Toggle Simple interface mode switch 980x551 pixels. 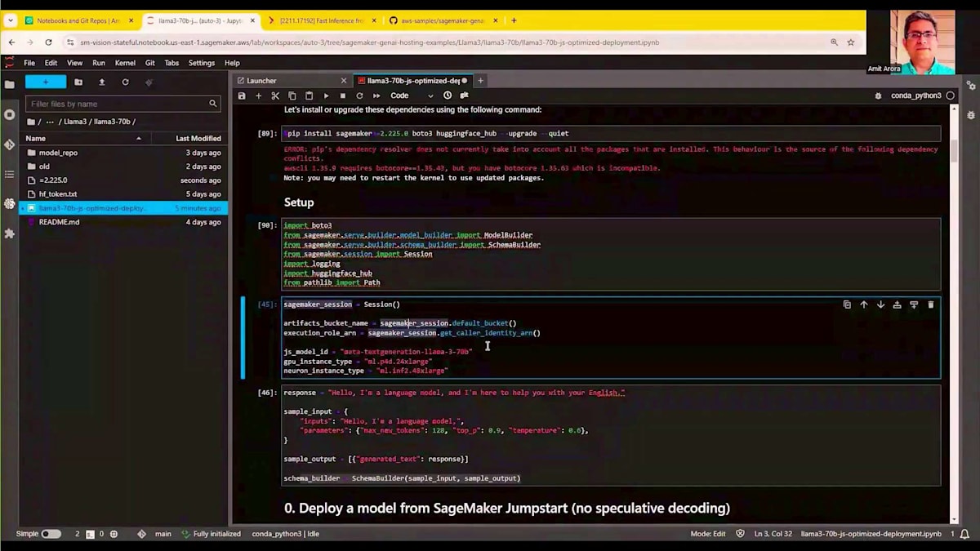pyautogui.click(x=51, y=534)
